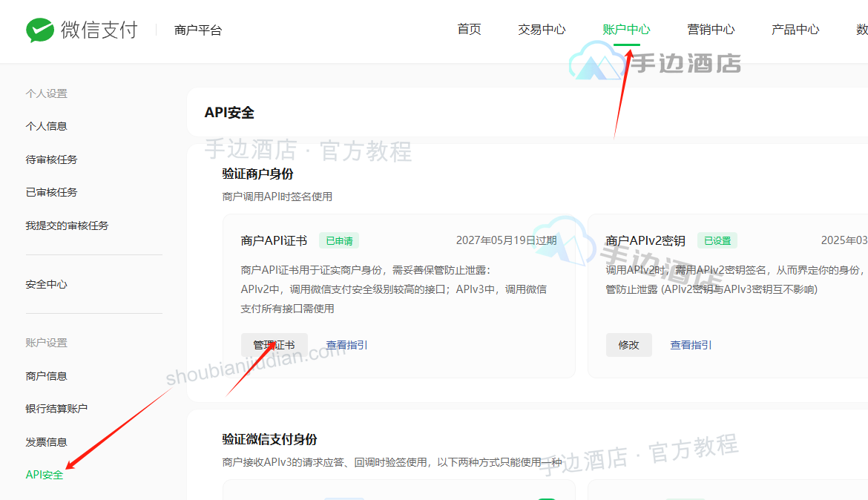Click the 已设置 status badge
This screenshot has width=868, height=500.
[717, 241]
